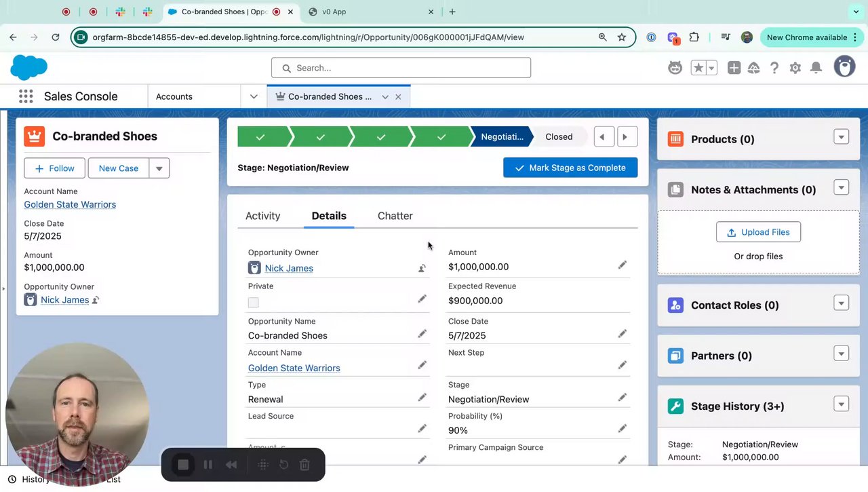The width and height of the screenshot is (868, 492).
Task: Edit the Opportunity Name pencil icon
Action: click(422, 334)
